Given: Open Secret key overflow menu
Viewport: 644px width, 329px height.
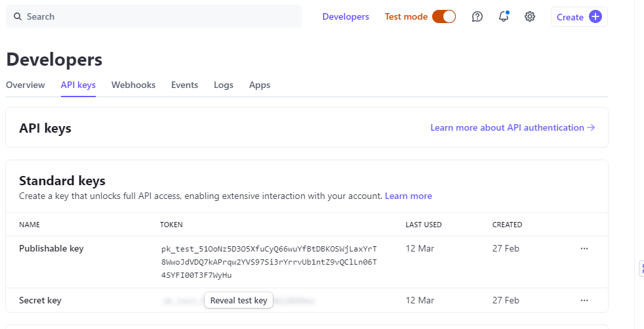Looking at the screenshot, I should pos(584,301).
